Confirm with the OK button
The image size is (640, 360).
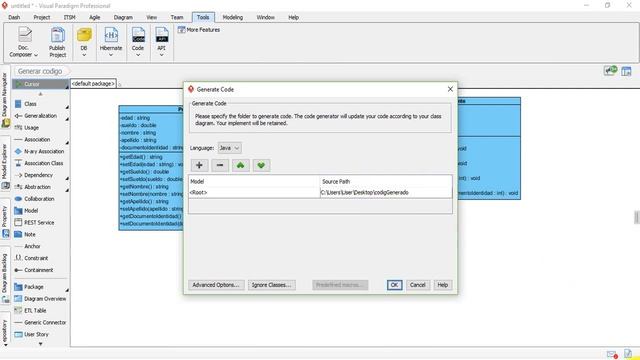[394, 285]
